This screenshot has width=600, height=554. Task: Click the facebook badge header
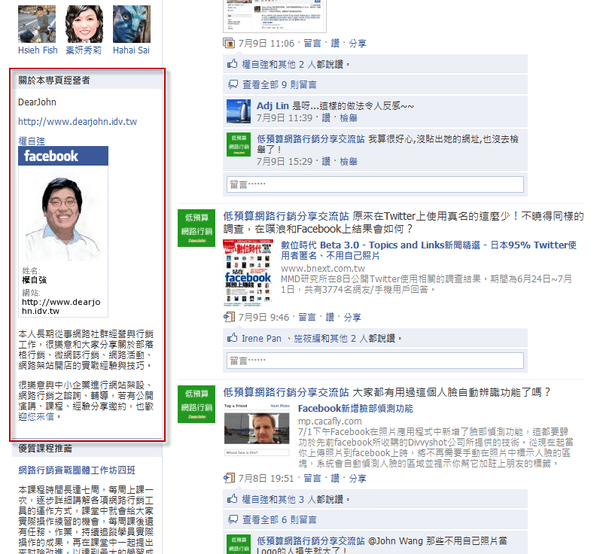pyautogui.click(x=63, y=156)
